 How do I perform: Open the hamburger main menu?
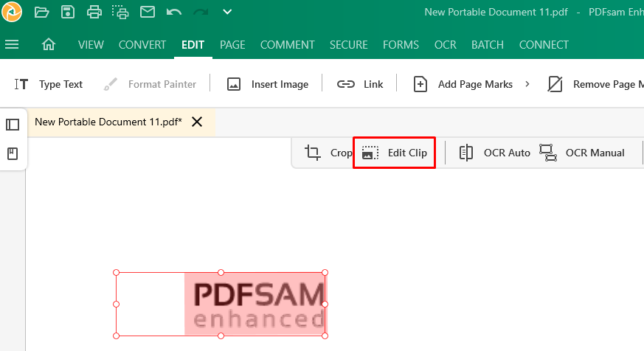click(x=12, y=44)
